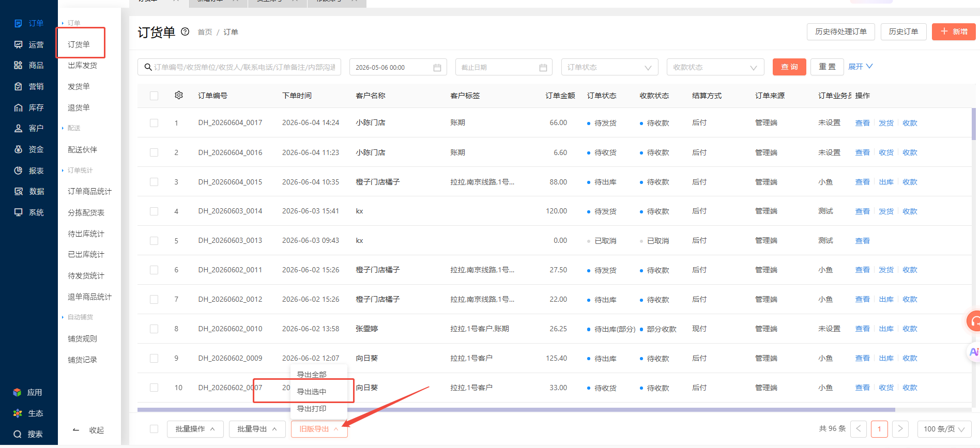Image resolution: width=980 pixels, height=448 pixels.
Task: Select checkbox for order DH_20260602_0010
Action: (154, 329)
